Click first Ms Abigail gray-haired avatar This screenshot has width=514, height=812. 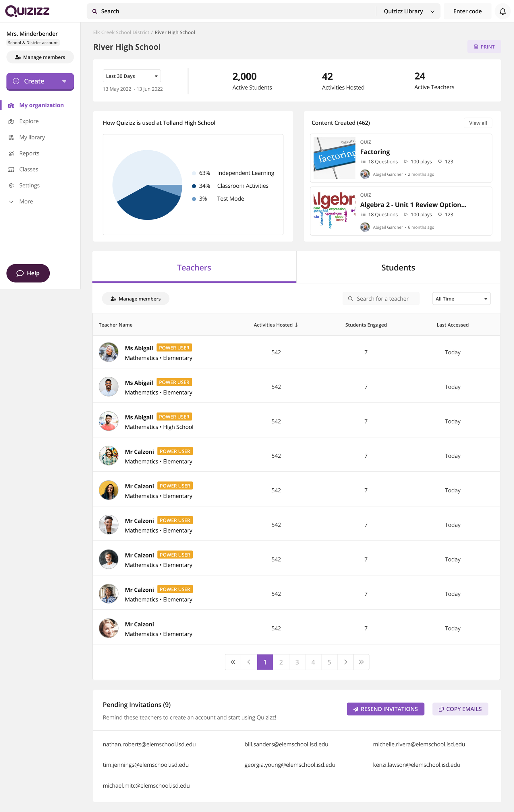click(108, 352)
